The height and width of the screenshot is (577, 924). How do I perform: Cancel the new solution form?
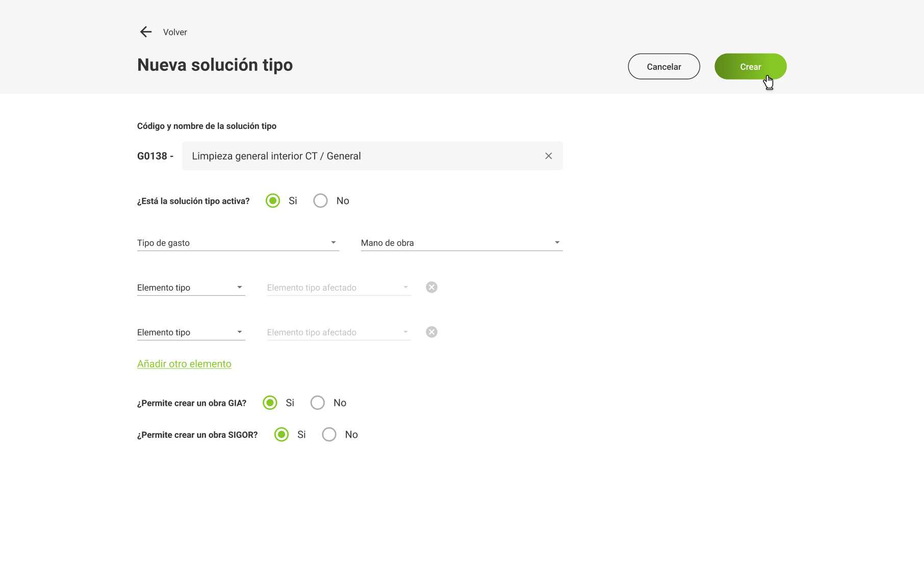tap(664, 66)
